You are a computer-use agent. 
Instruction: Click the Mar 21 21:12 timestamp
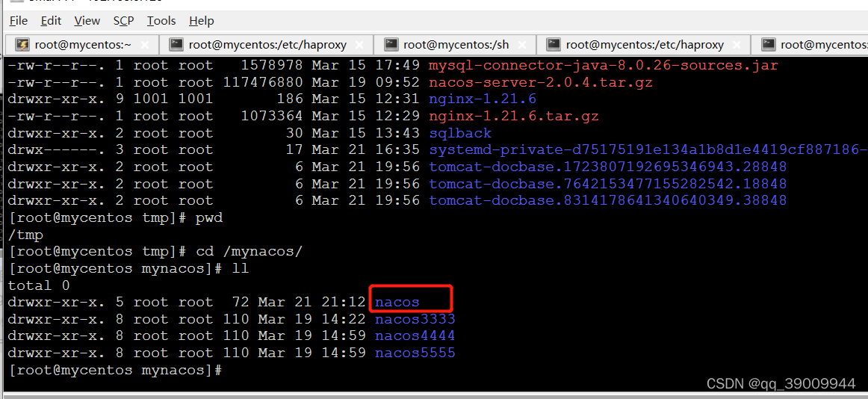[312, 302]
